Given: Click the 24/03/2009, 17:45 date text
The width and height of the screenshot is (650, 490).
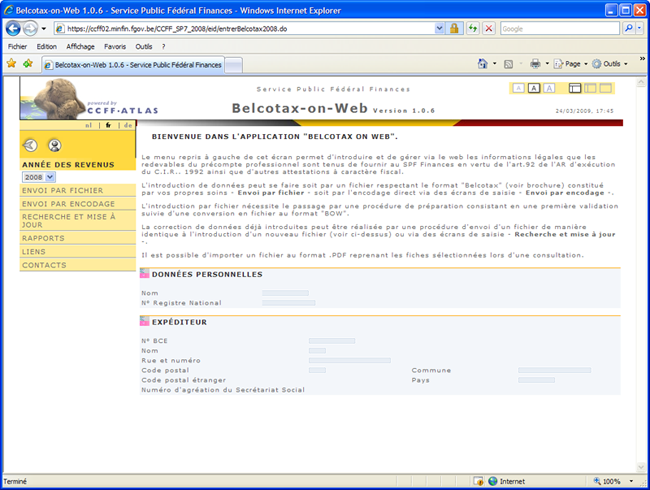Looking at the screenshot, I should click(x=584, y=111).
